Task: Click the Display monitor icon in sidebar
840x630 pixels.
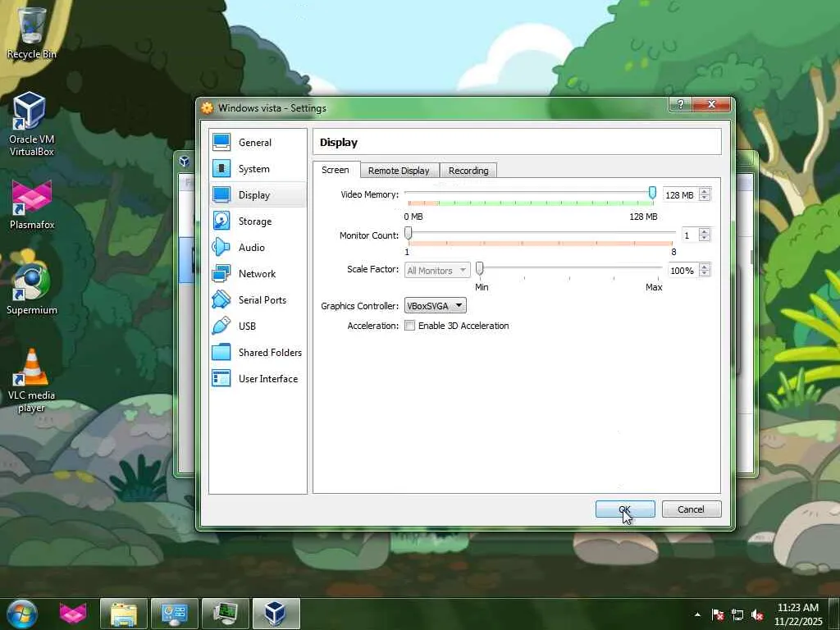Action: [x=221, y=194]
